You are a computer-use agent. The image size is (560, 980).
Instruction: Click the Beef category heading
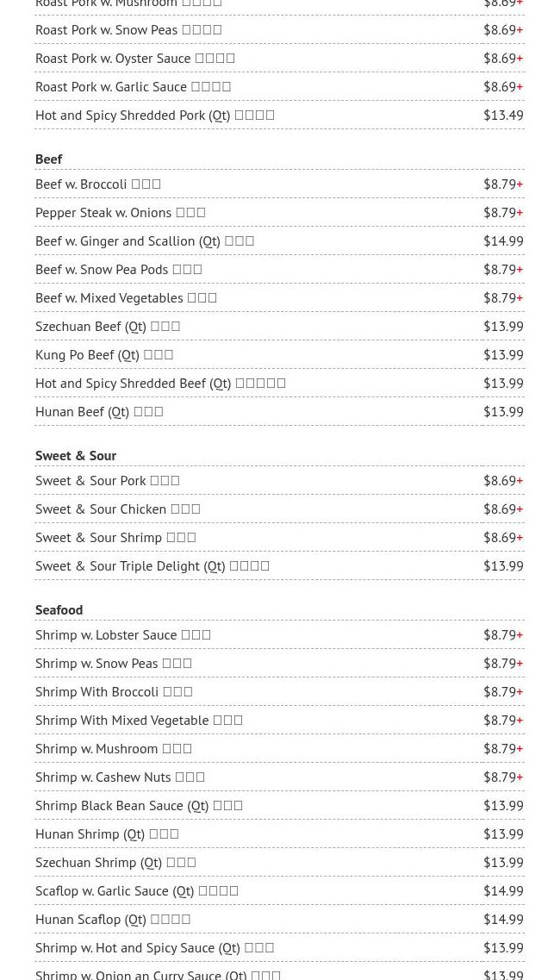[49, 159]
